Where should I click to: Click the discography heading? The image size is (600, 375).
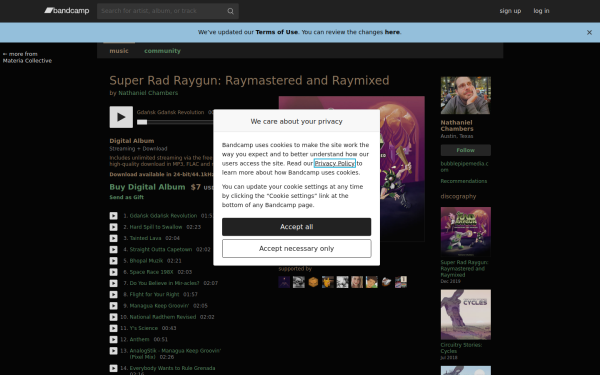pos(458,196)
